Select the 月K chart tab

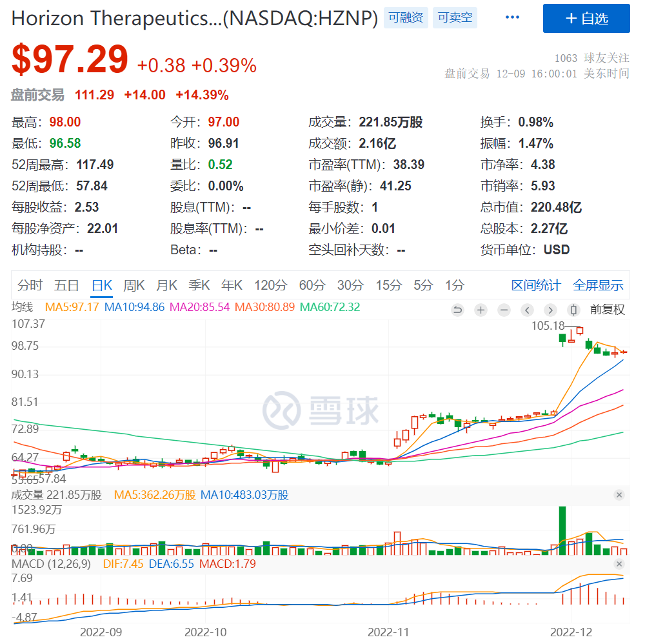coord(166,285)
